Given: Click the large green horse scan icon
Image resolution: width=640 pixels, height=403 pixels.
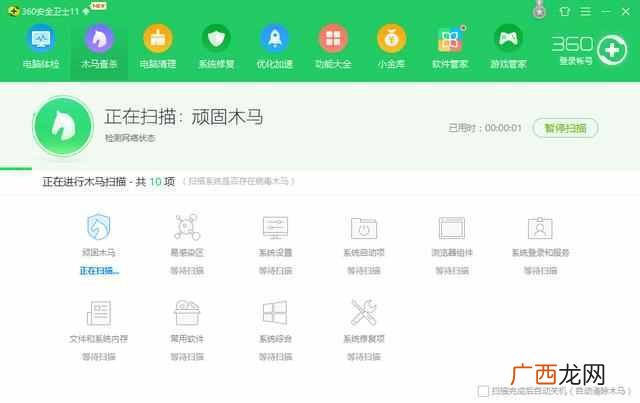Looking at the screenshot, I should pos(63,126).
